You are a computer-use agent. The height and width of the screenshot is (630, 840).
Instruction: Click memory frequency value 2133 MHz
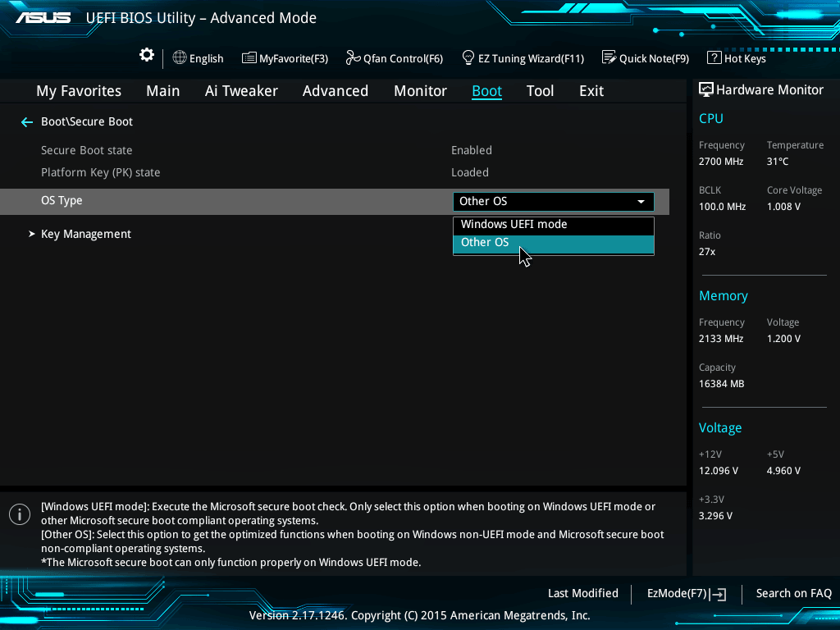[721, 339]
